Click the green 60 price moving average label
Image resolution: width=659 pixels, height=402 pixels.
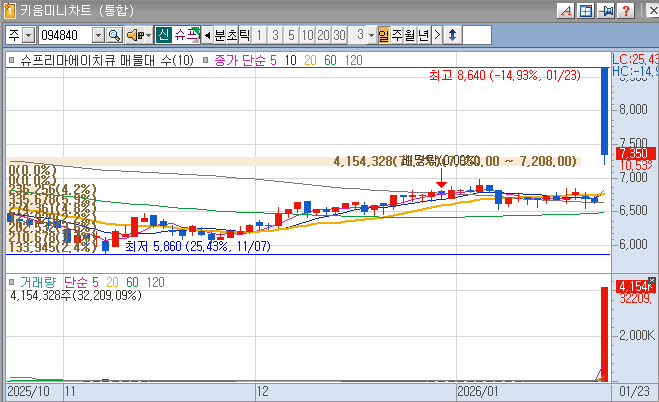[330, 60]
